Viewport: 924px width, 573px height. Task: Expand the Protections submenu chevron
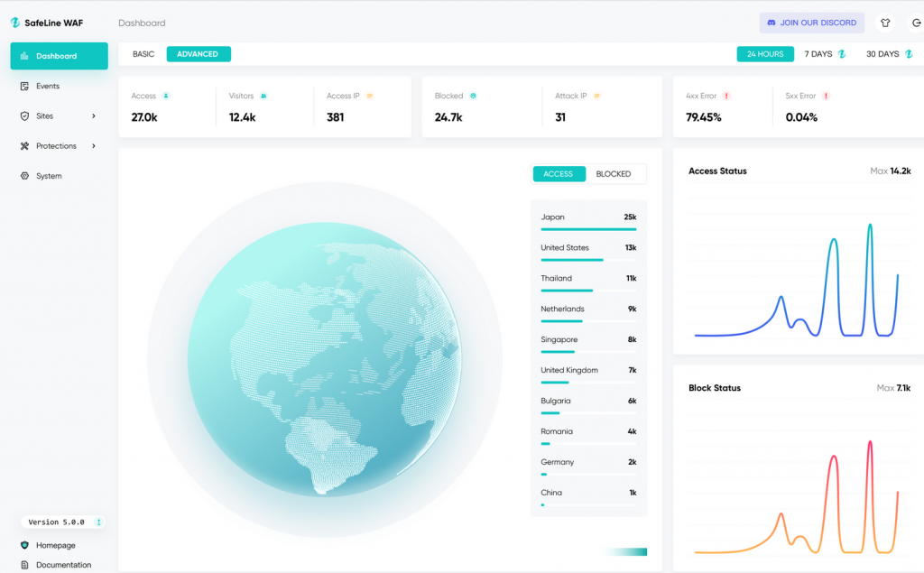click(x=94, y=146)
